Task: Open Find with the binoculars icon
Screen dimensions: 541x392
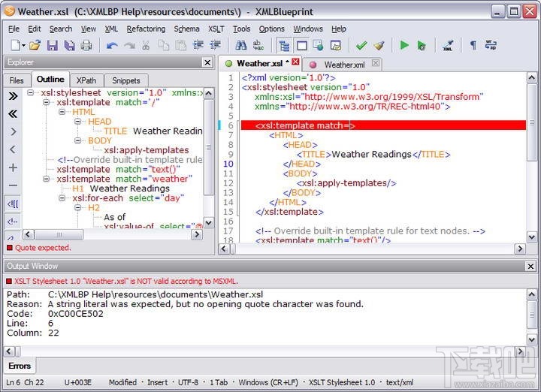Action: 241,45
